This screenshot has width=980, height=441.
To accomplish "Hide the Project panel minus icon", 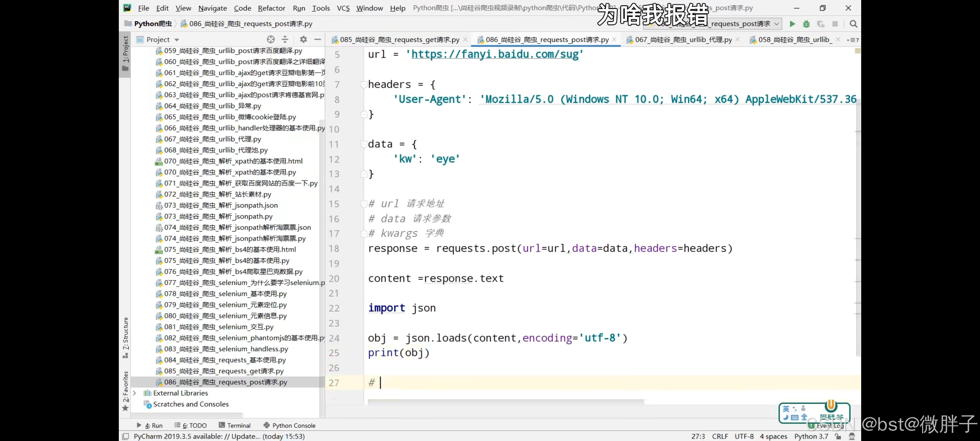I will click(318, 40).
